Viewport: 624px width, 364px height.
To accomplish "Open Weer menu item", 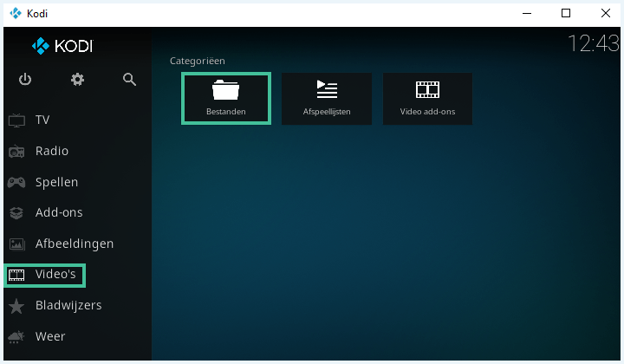I will coord(50,336).
